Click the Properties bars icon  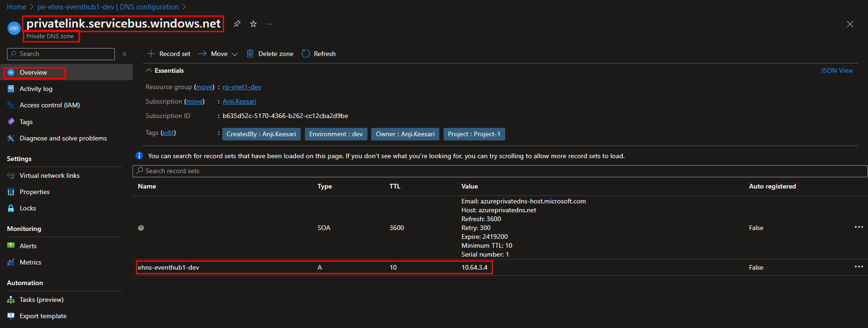click(11, 192)
